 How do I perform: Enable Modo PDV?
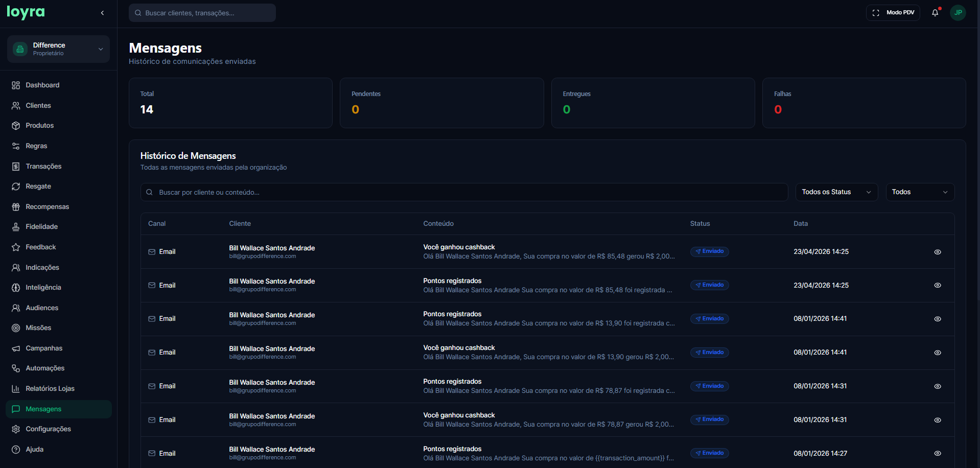click(893, 13)
